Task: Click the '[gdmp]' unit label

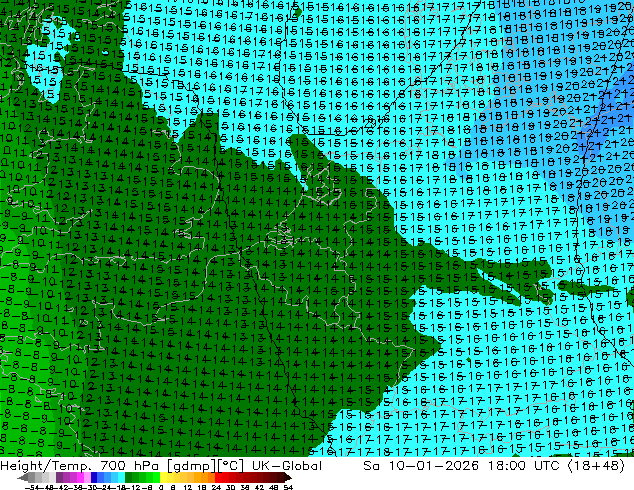Action: coord(192,466)
